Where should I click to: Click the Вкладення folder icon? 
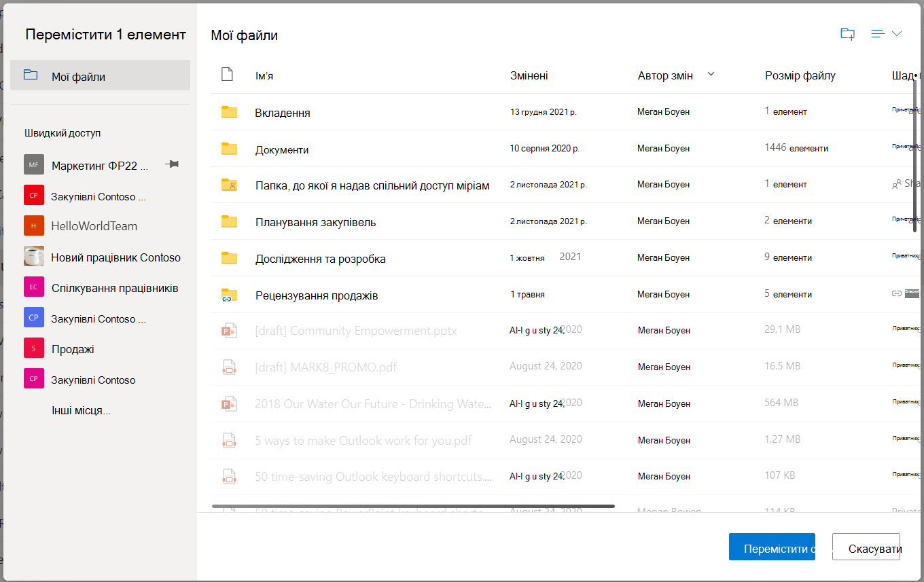[229, 112]
